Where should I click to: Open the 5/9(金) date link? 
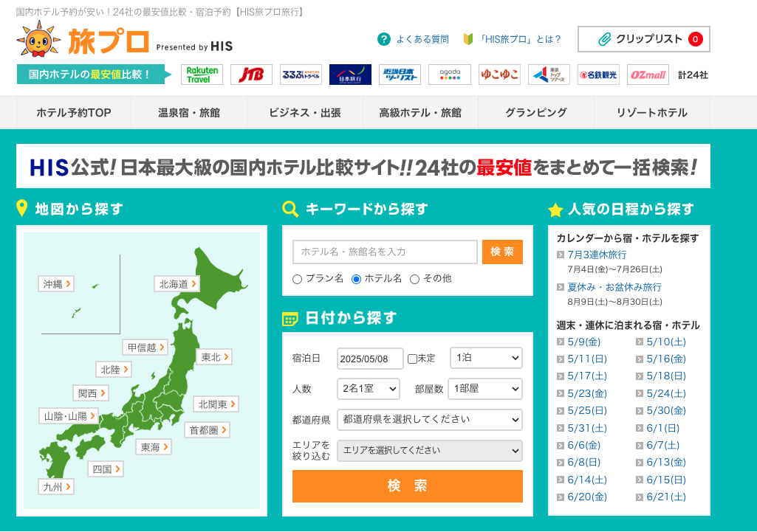point(584,342)
